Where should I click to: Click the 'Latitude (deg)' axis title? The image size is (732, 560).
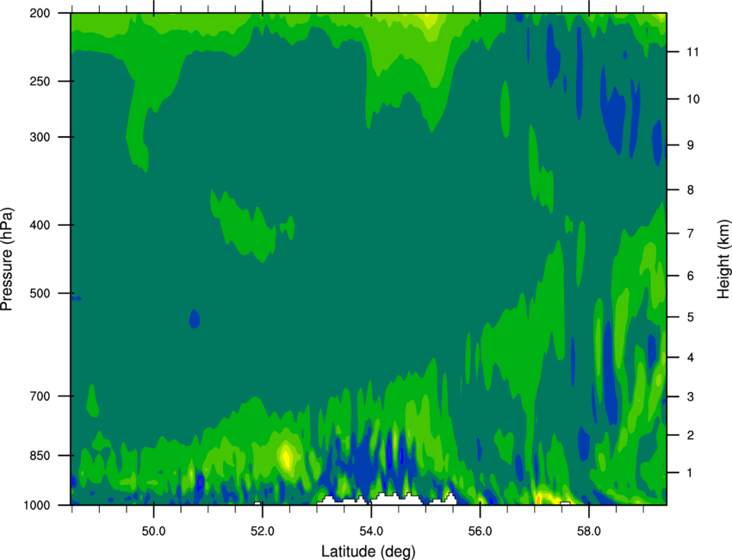[368, 551]
